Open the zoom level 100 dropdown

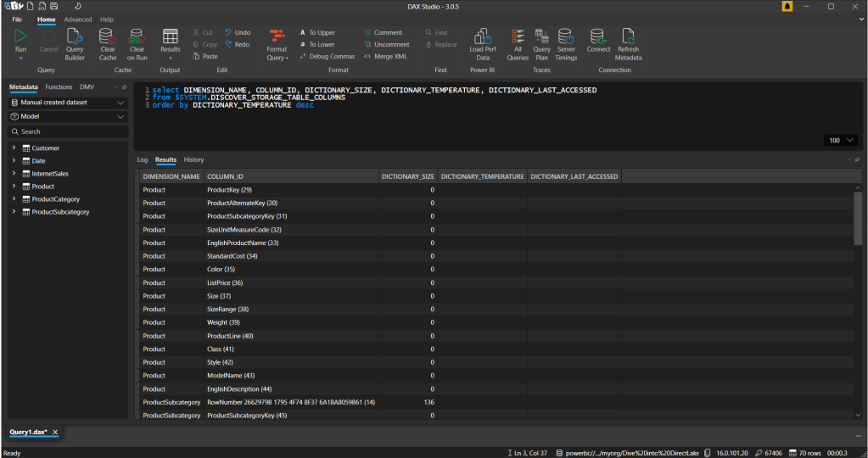tap(841, 140)
